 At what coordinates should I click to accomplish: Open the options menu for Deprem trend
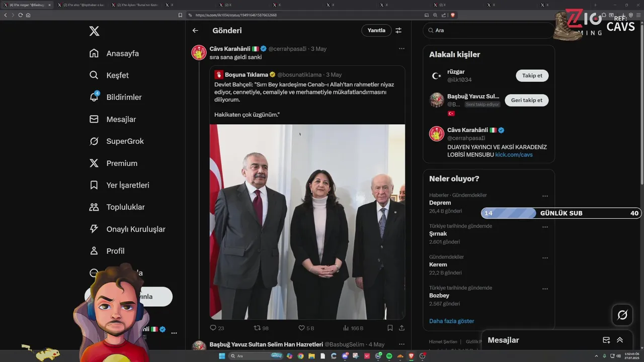coord(545,197)
